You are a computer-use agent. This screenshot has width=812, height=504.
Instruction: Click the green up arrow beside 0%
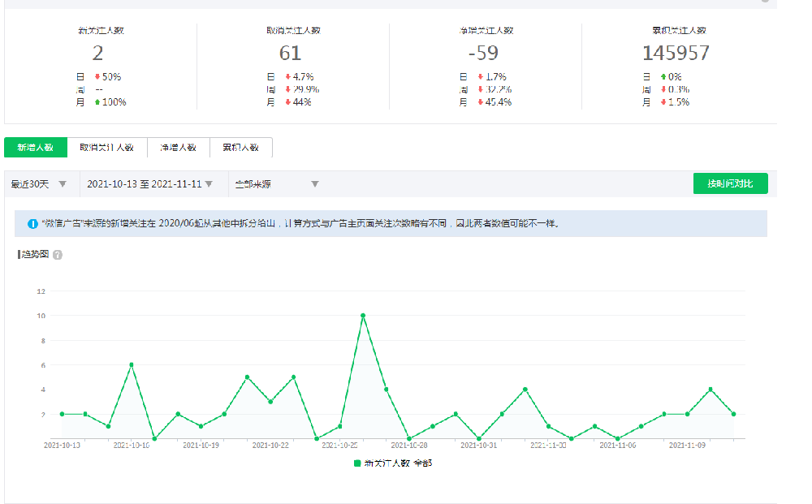(x=665, y=76)
